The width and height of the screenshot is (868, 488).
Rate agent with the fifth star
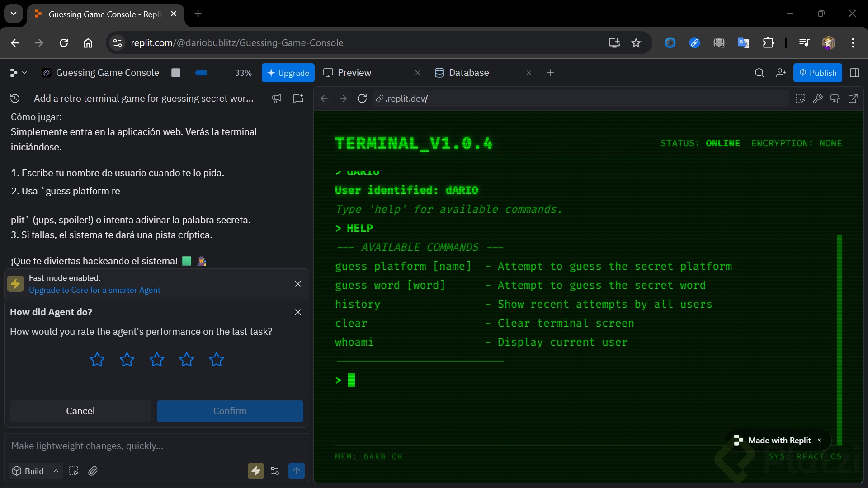click(217, 360)
